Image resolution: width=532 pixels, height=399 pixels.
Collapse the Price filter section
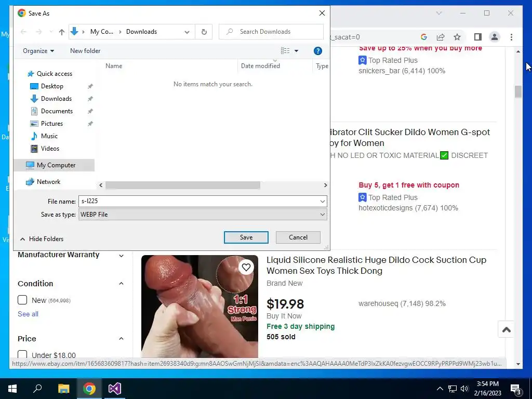[121, 339]
